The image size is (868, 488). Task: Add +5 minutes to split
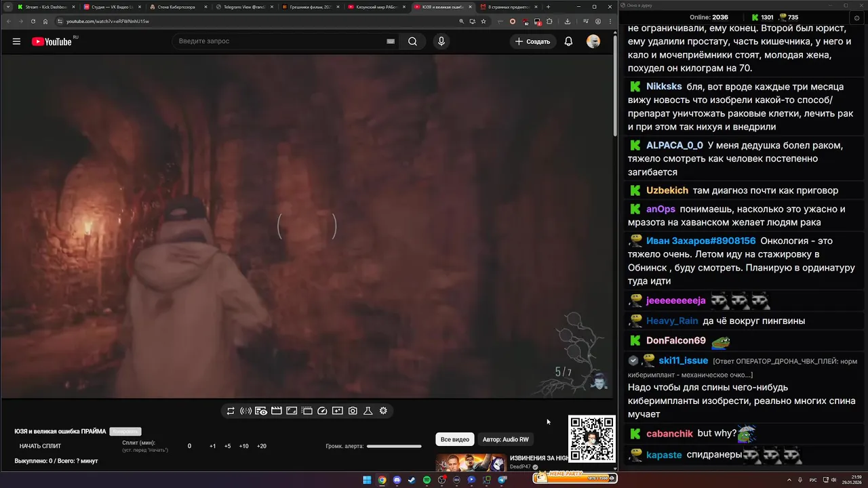[227, 446]
